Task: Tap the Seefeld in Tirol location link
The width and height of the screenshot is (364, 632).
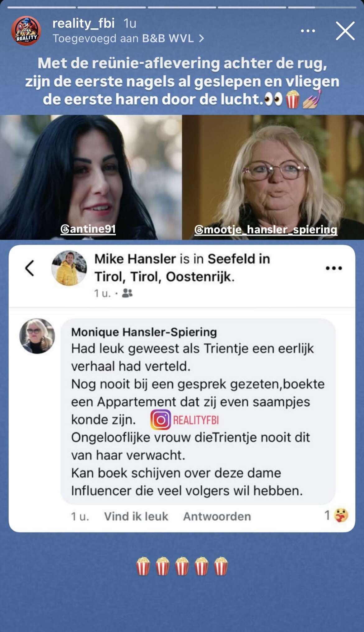Action: click(182, 268)
